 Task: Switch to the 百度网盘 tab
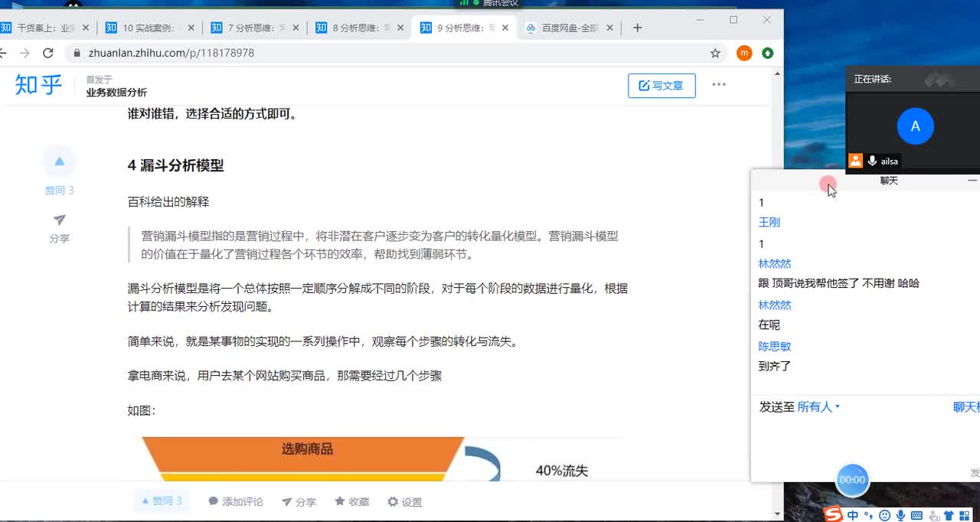click(x=570, y=28)
